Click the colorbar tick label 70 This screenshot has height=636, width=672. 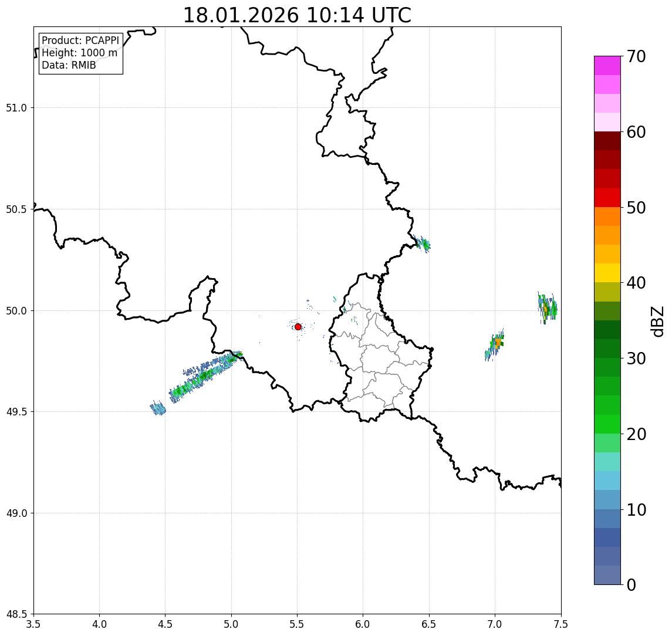(x=636, y=56)
